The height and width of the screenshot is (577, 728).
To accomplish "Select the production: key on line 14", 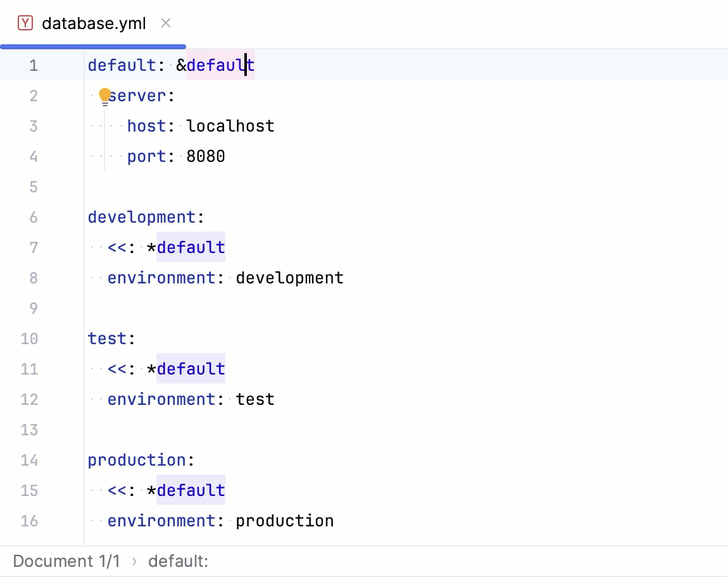I will pos(138,460).
